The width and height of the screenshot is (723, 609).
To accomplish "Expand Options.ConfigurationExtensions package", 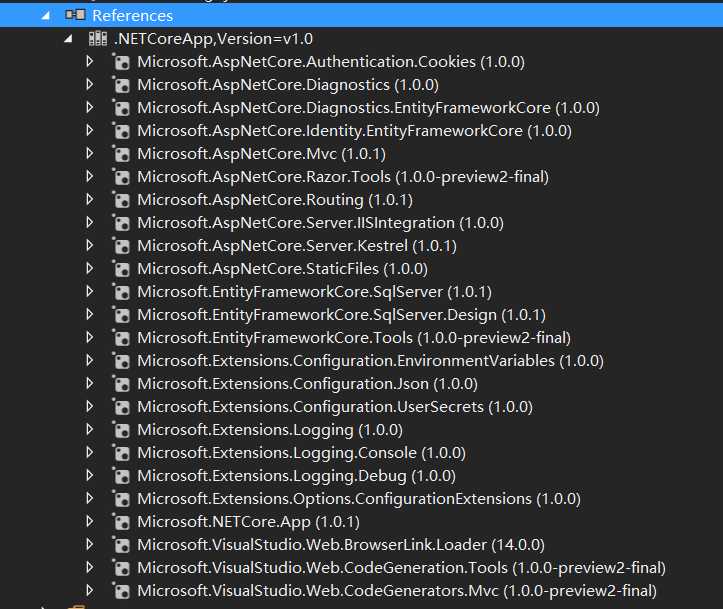I will click(90, 498).
